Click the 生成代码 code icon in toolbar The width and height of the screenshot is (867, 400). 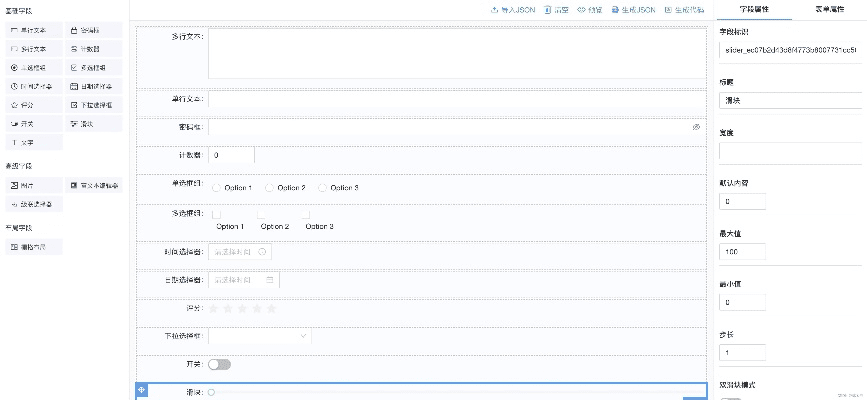668,9
